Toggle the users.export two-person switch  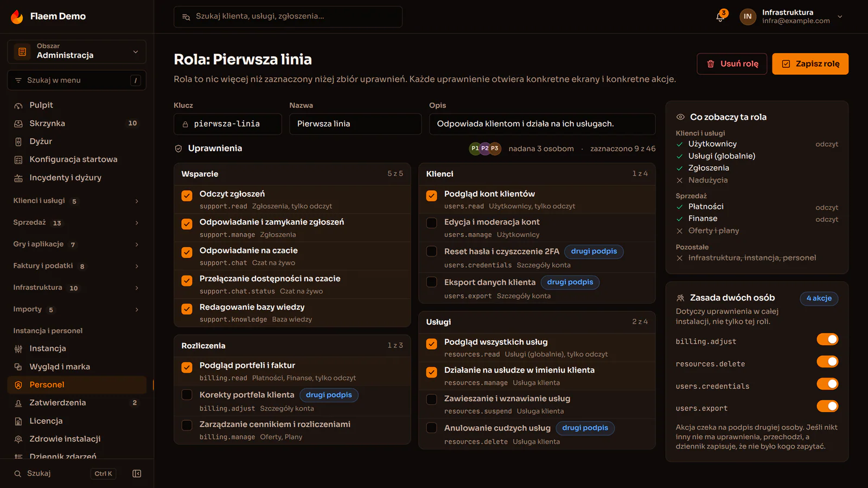pos(827,406)
